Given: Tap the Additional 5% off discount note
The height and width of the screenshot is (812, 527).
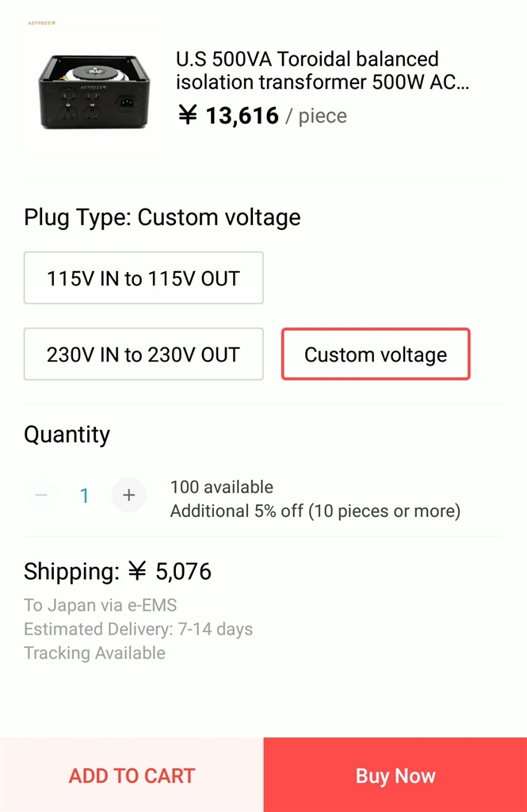Looking at the screenshot, I should pos(315,511).
